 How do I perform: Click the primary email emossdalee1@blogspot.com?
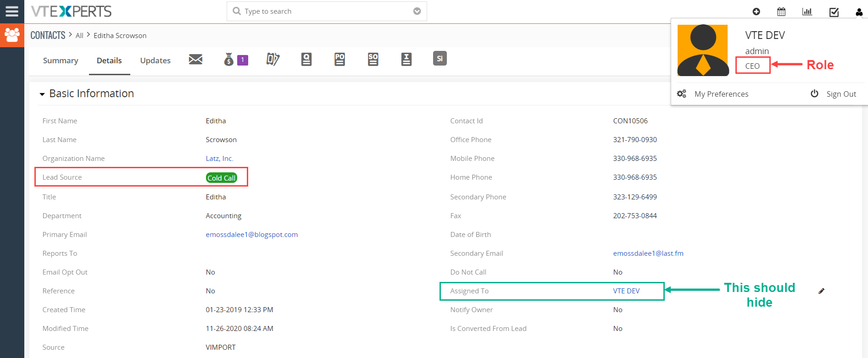click(252, 235)
